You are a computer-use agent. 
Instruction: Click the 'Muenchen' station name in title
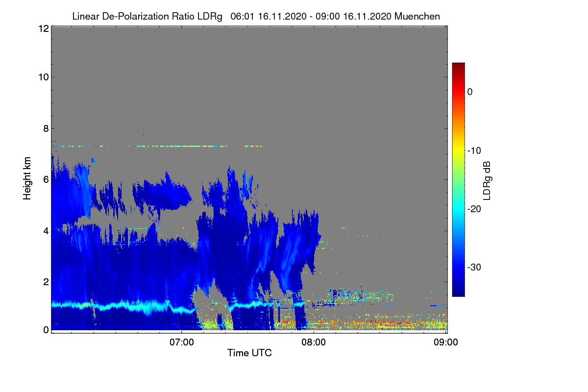(417, 16)
